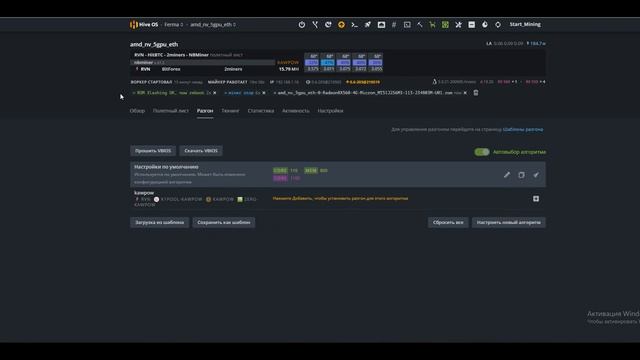Click the power icon in the top toolbar
The image size is (640, 360).
pyautogui.click(x=302, y=24)
